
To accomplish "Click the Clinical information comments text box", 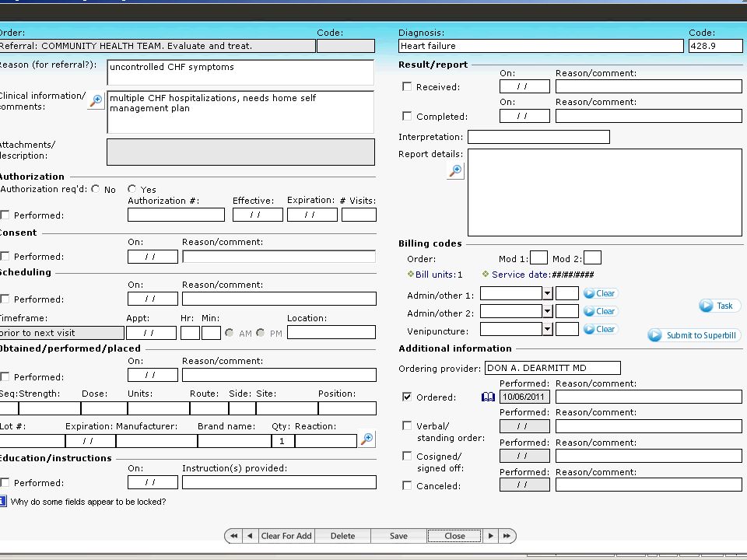I will 240,112.
